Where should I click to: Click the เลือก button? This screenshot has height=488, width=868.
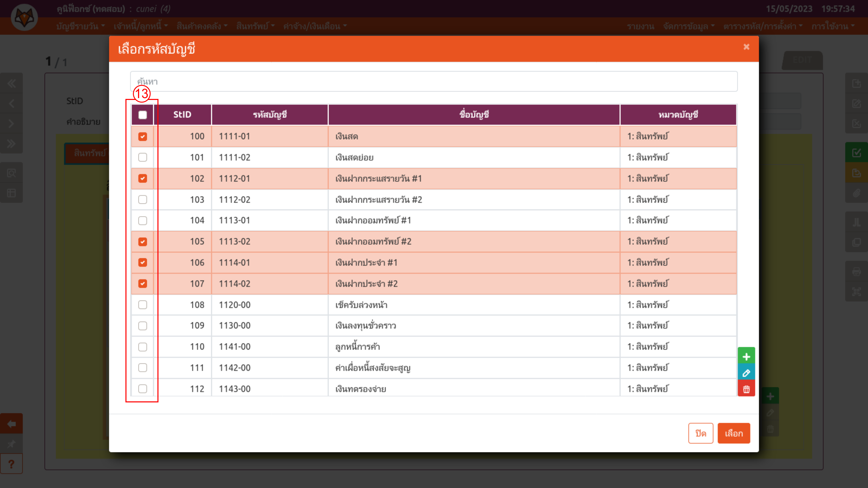coord(734,433)
